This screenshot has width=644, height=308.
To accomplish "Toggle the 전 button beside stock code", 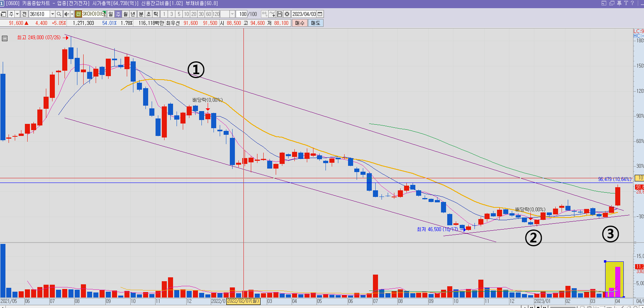I will coord(24,14).
